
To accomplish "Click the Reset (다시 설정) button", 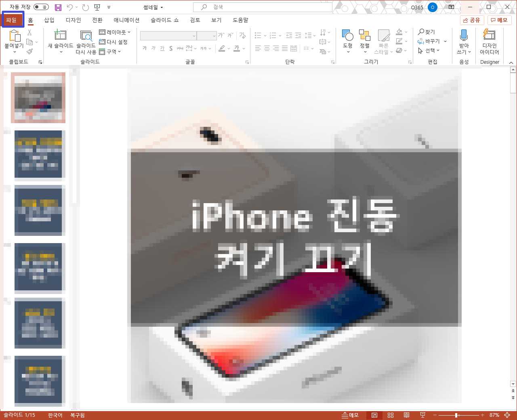I will click(x=113, y=42).
